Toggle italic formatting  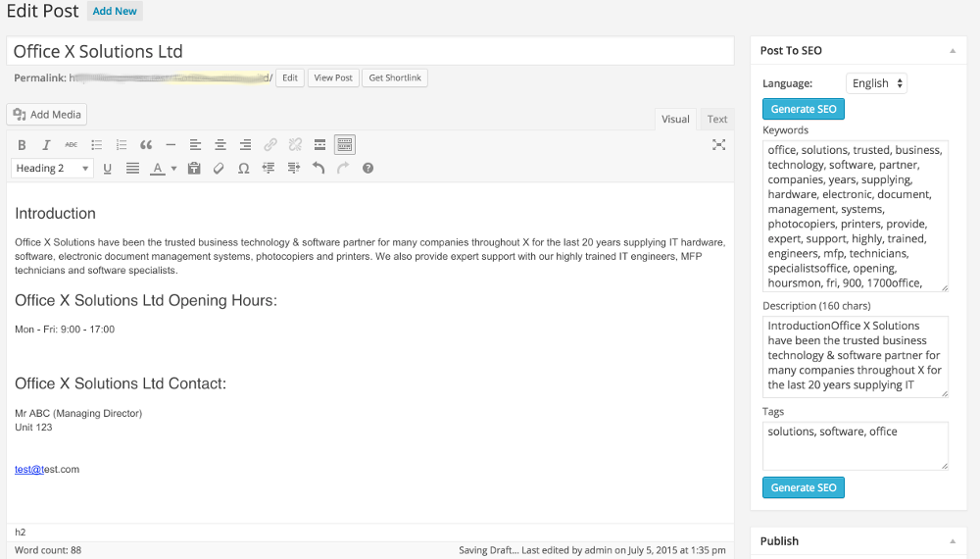[46, 145]
